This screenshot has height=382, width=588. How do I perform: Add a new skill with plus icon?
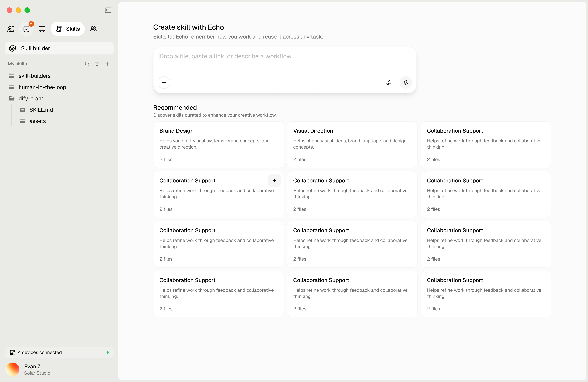click(x=107, y=64)
